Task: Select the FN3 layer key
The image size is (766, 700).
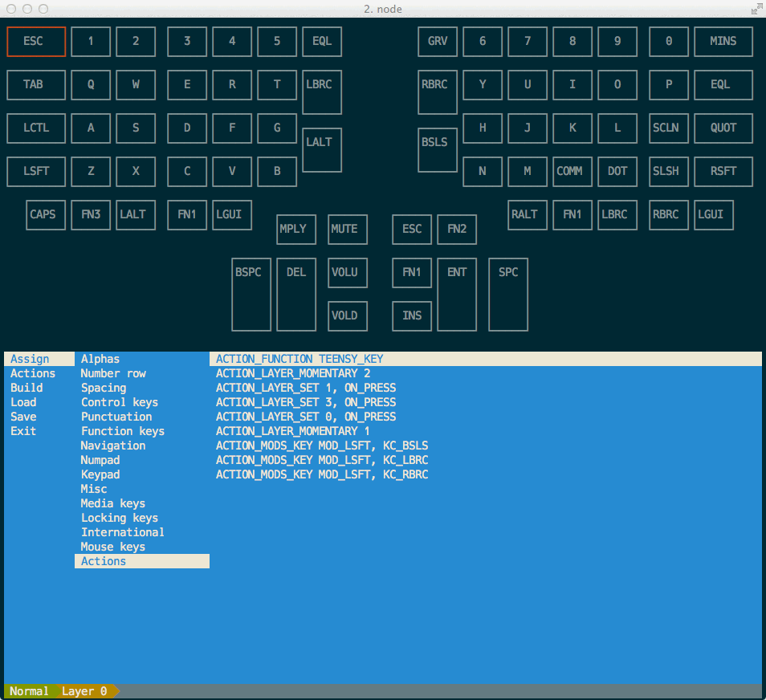Action: (x=91, y=215)
